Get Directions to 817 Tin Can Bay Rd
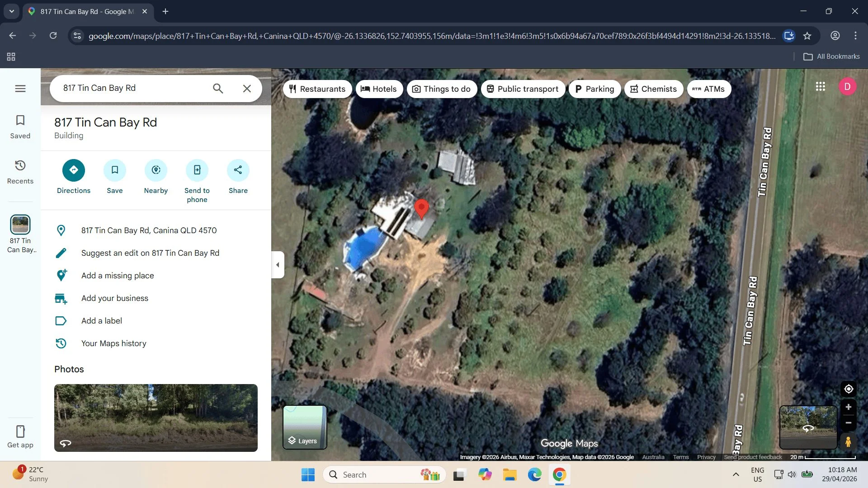Screen dimensions: 868x488 click(x=74, y=177)
